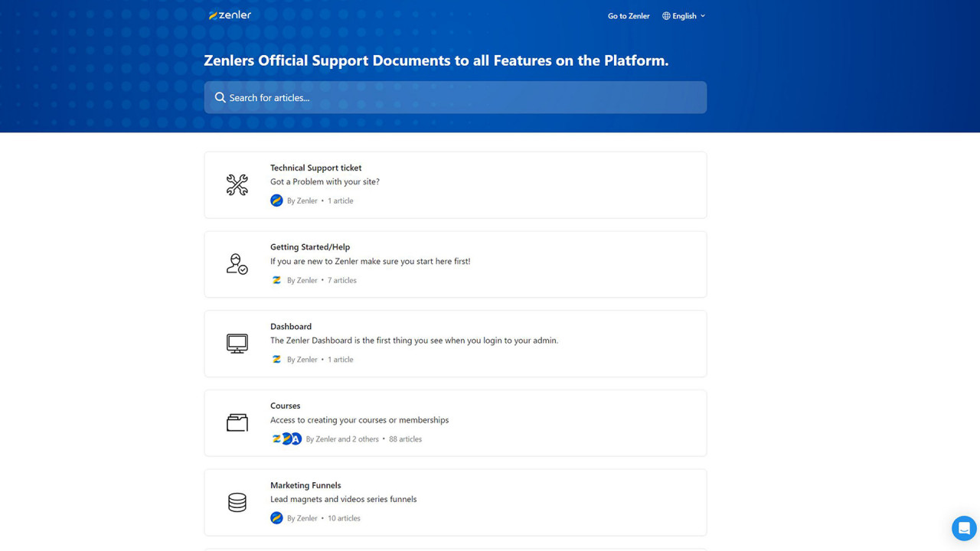This screenshot has height=551, width=980.
Task: Click the magnifying glass search icon
Action: click(x=220, y=97)
